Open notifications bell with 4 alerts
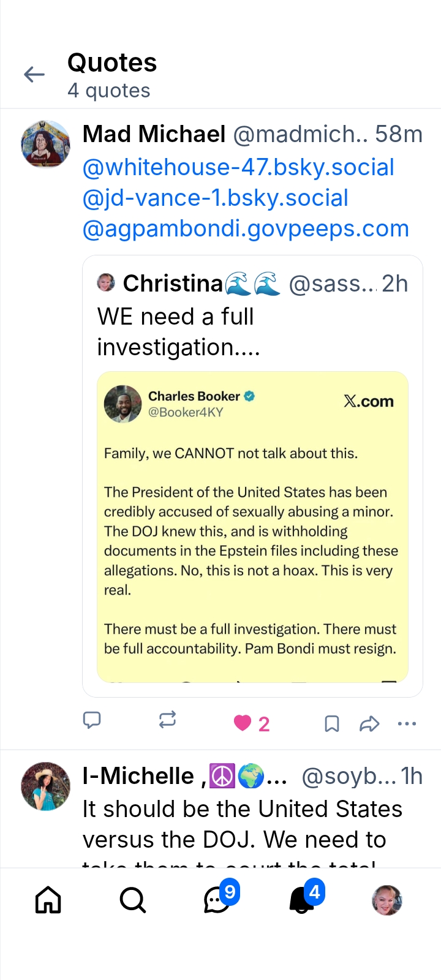 pos(303,900)
